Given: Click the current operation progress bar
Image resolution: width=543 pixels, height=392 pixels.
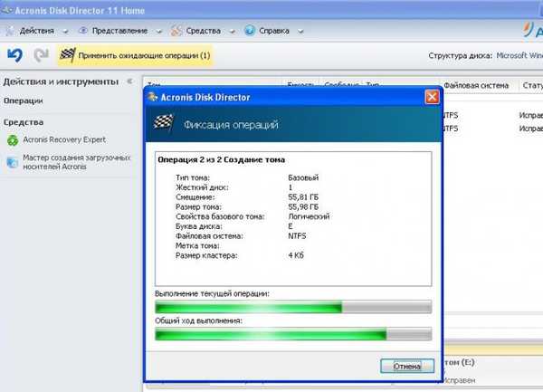Looking at the screenshot, I should pos(293,307).
